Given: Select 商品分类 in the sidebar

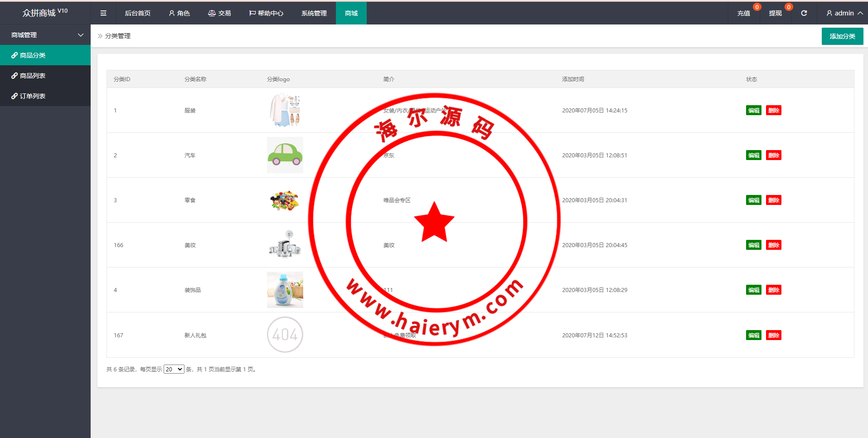Looking at the screenshot, I should (33, 55).
